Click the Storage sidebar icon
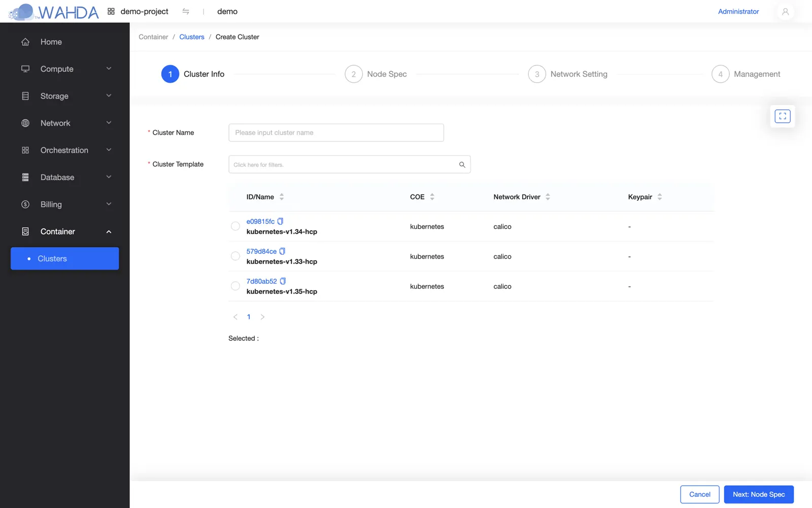 tap(25, 96)
